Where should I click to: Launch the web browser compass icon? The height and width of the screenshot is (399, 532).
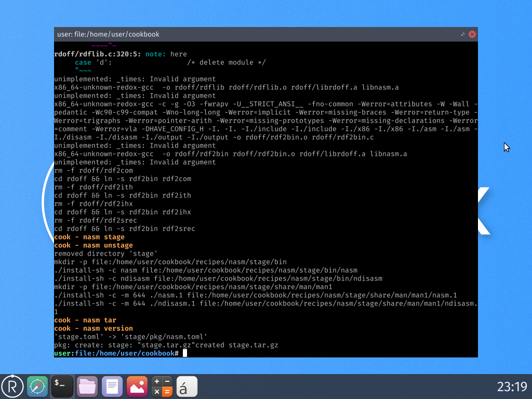point(37,387)
